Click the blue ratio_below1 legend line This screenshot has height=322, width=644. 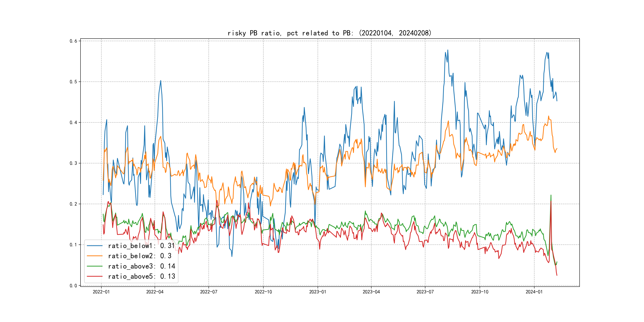(x=94, y=246)
